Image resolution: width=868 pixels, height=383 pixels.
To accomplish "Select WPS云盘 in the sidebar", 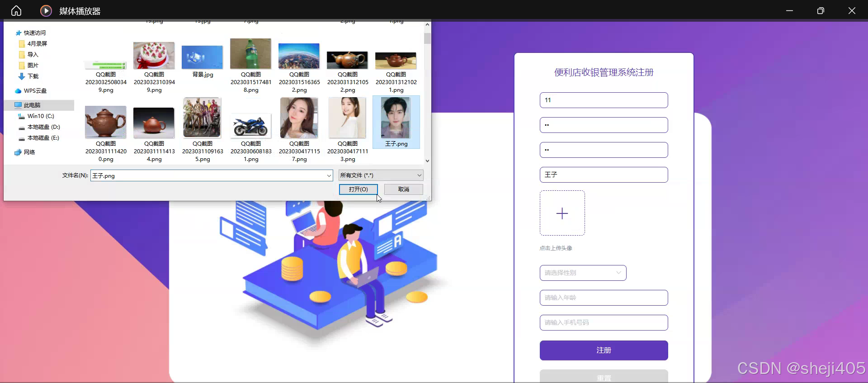I will click(x=31, y=91).
